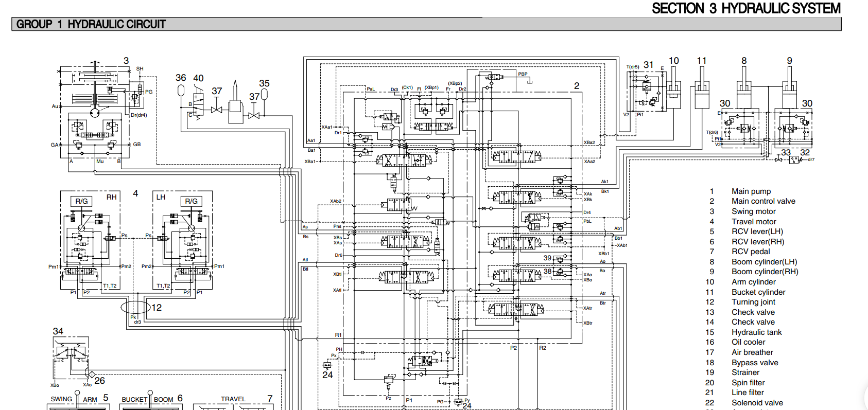
Task: Click the bucket cylinder symbol under number 11
Action: pos(701,88)
